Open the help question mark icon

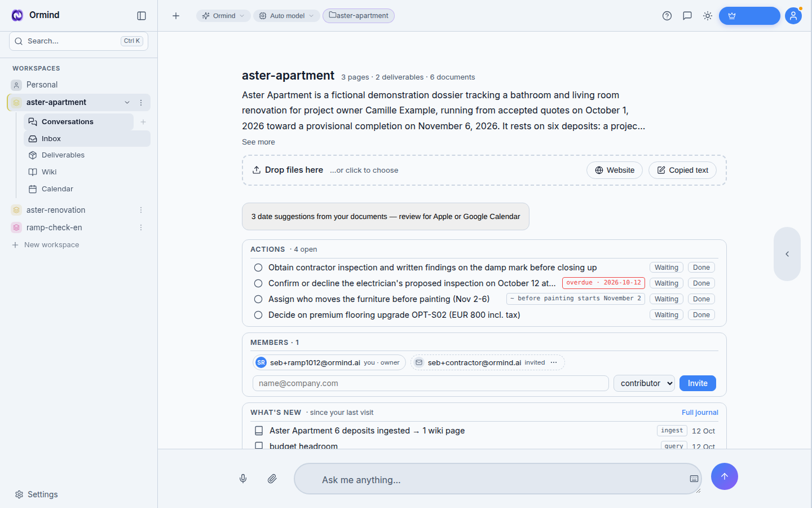667,16
